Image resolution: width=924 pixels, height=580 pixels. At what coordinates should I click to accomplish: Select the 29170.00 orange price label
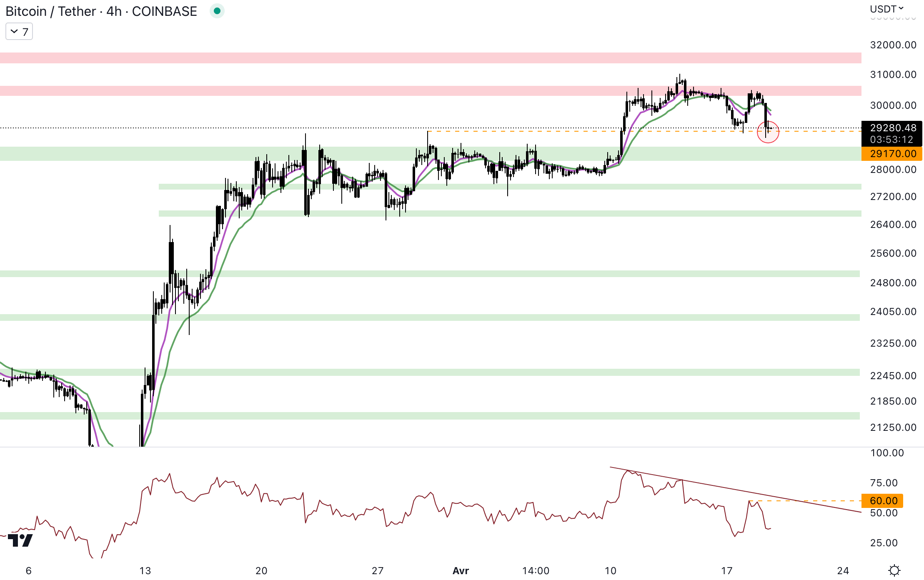[x=892, y=154]
